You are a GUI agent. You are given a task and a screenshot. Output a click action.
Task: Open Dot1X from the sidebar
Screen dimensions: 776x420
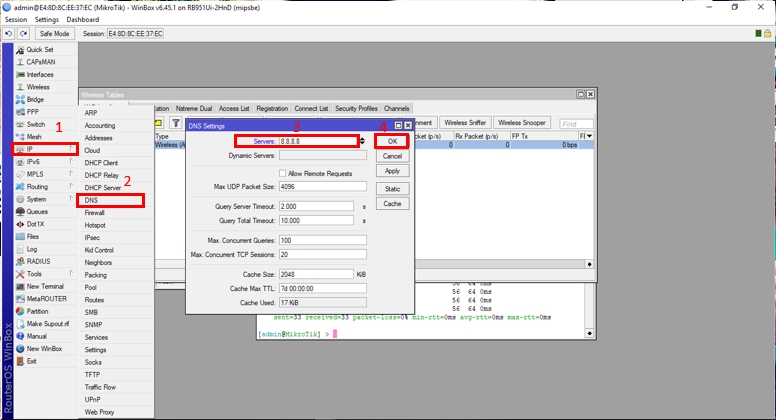46,224
